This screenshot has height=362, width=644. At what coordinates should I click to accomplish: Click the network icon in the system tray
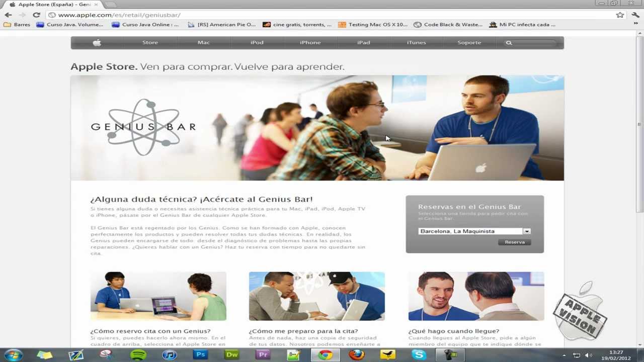577,355
